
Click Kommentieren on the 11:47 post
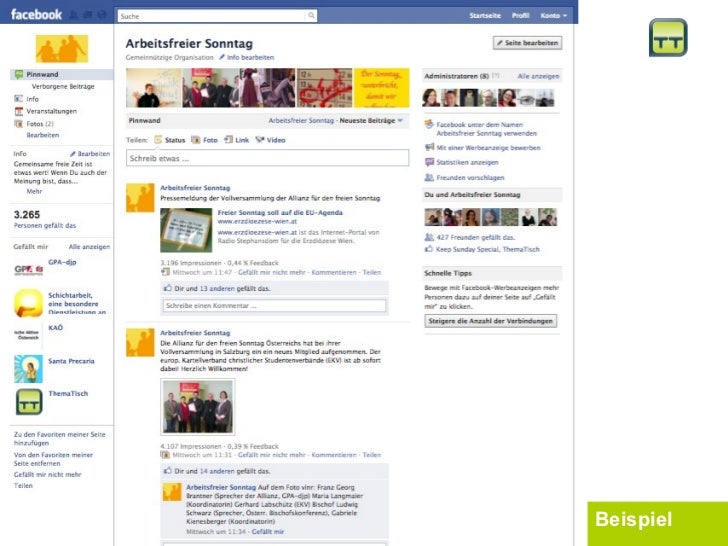tap(334, 273)
